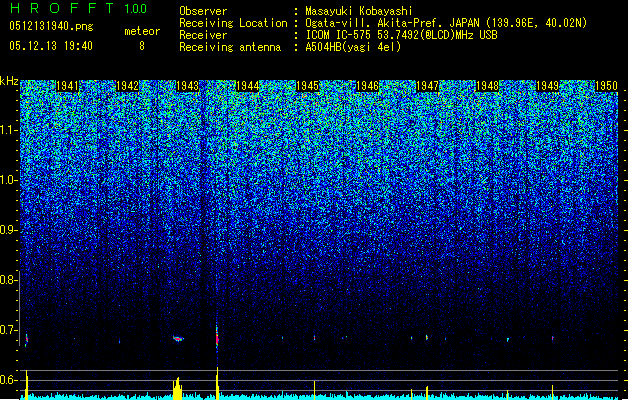The width and height of the screenshot is (629, 400).
Task: Click the kHz axis unit label
Action: (9, 81)
